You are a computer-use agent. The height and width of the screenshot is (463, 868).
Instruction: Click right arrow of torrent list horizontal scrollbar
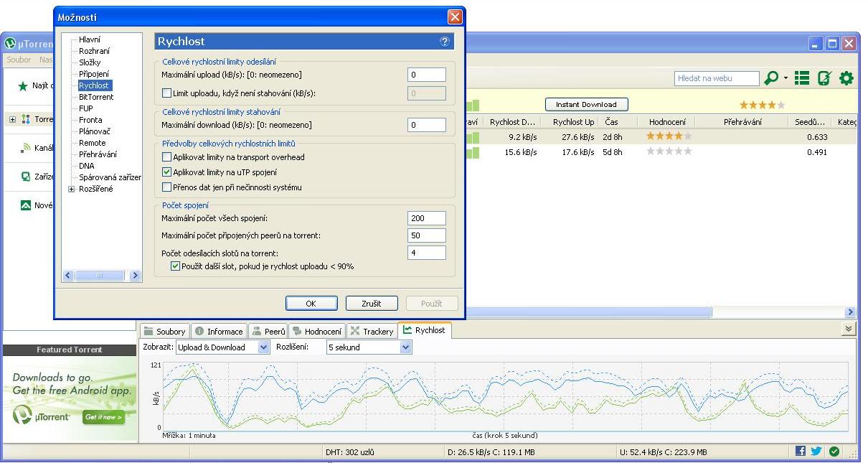coord(851,312)
